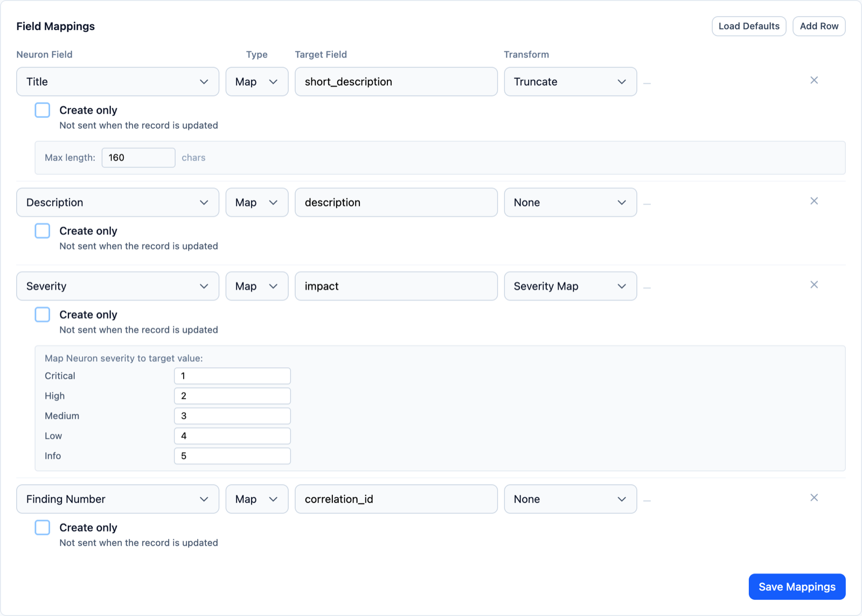
Task: Edit the Medium severity value field
Action: pos(232,416)
